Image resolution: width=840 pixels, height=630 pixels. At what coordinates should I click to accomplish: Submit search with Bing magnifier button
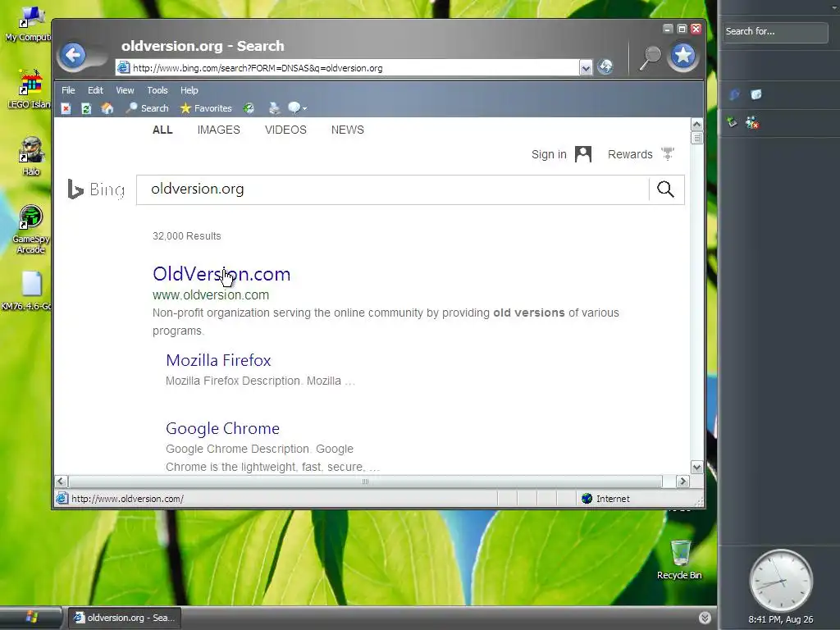tap(665, 189)
